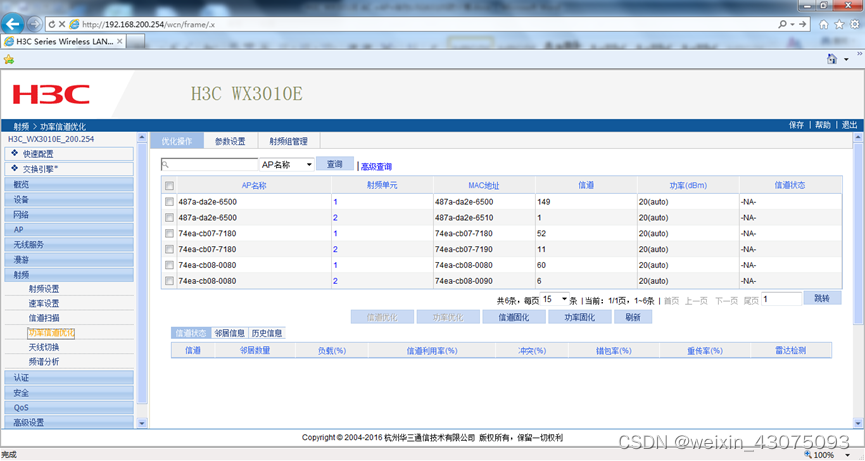Expand the 认证 menu section
This screenshot has width=865, height=461.
69,378
